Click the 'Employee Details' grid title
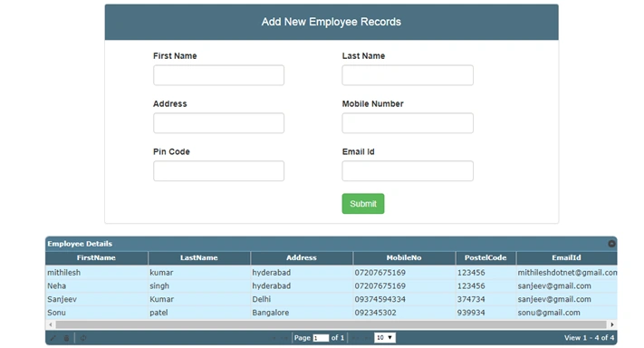 tap(80, 244)
